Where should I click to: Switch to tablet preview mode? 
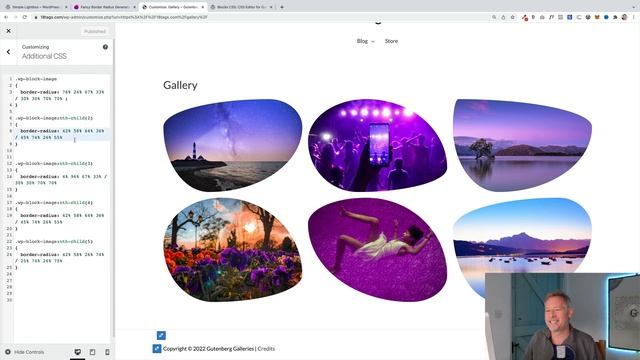(x=93, y=352)
